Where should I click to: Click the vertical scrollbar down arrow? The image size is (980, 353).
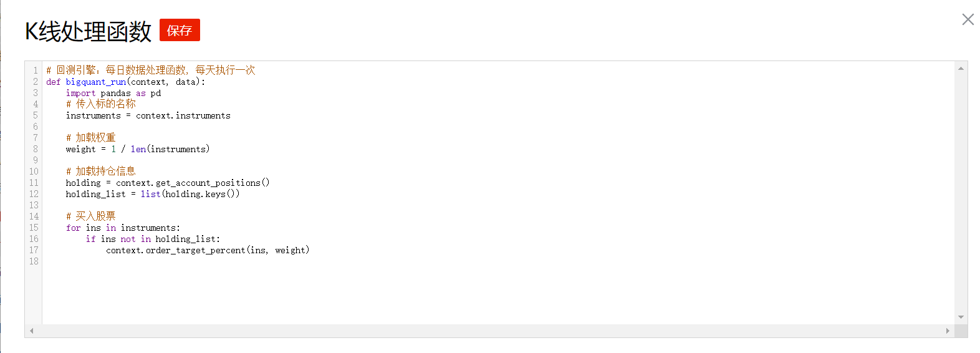[x=961, y=317]
